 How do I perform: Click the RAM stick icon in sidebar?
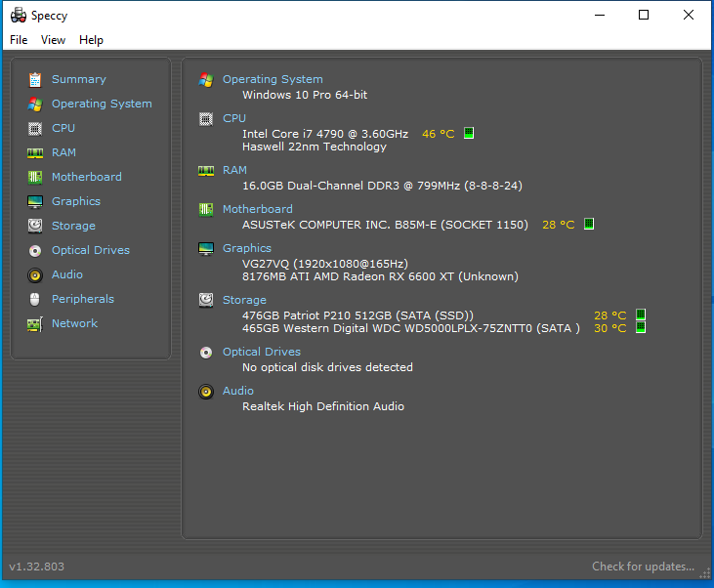pyautogui.click(x=35, y=153)
